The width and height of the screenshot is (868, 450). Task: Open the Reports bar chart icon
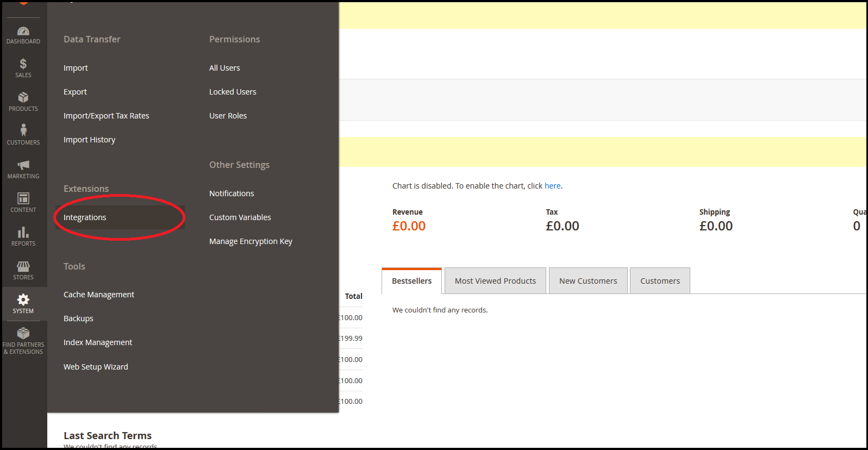(x=23, y=233)
